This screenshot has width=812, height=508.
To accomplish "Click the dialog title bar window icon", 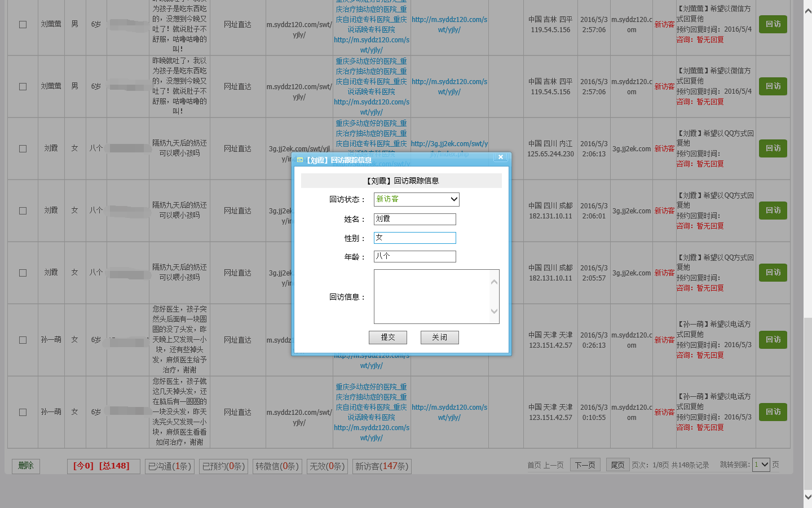I will (300, 160).
